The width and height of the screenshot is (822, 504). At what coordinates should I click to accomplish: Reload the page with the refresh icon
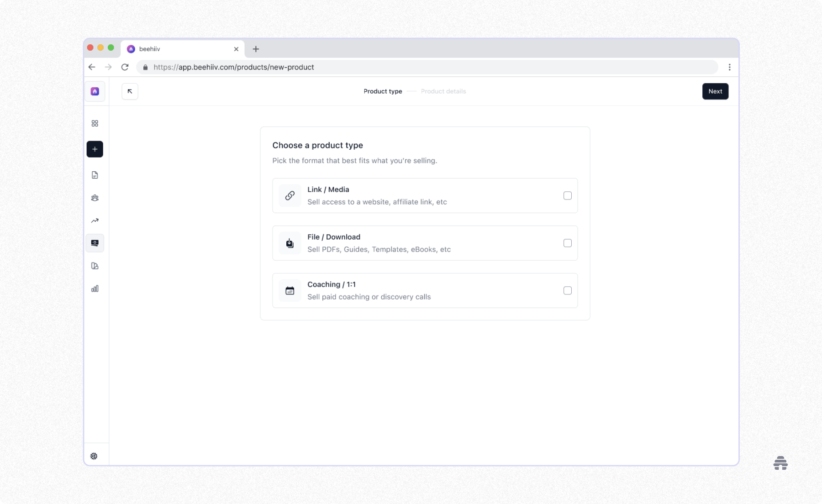coord(125,67)
